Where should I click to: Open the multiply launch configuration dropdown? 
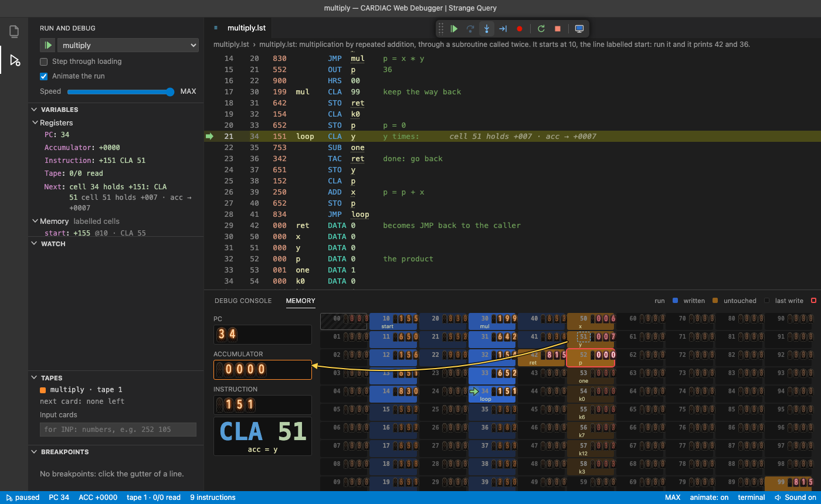[x=128, y=45]
